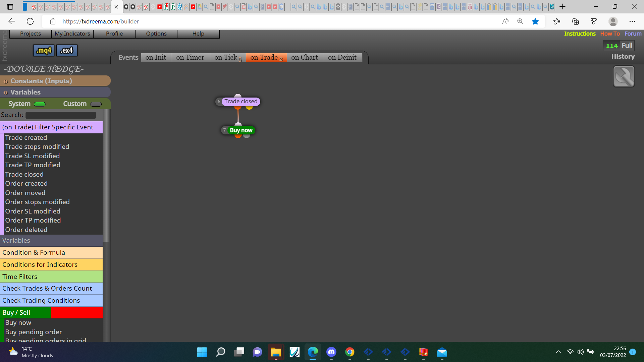
Task: Click yellow output of Trade closed block
Action: tap(249, 107)
